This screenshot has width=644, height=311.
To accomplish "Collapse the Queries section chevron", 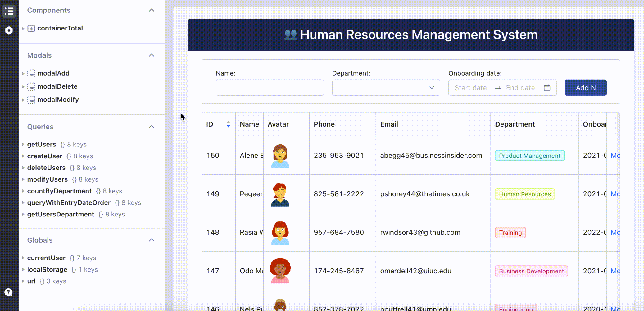I will coord(152,127).
